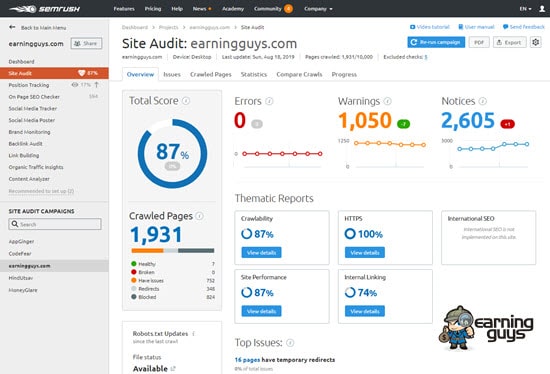Viewport: 550px width, 374px height.
Task: Click Excluded checks count link
Action: [x=426, y=57]
